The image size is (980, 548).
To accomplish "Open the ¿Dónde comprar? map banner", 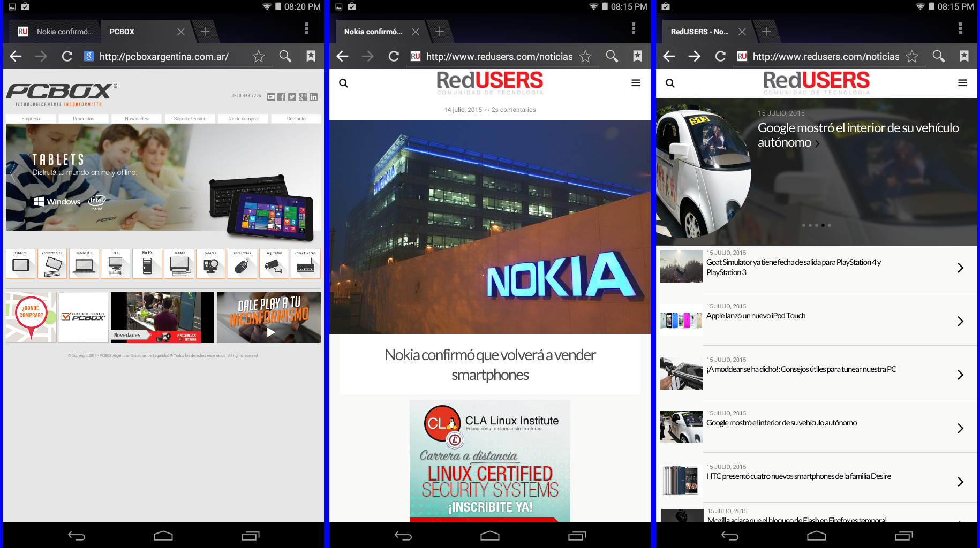I will click(x=31, y=317).
